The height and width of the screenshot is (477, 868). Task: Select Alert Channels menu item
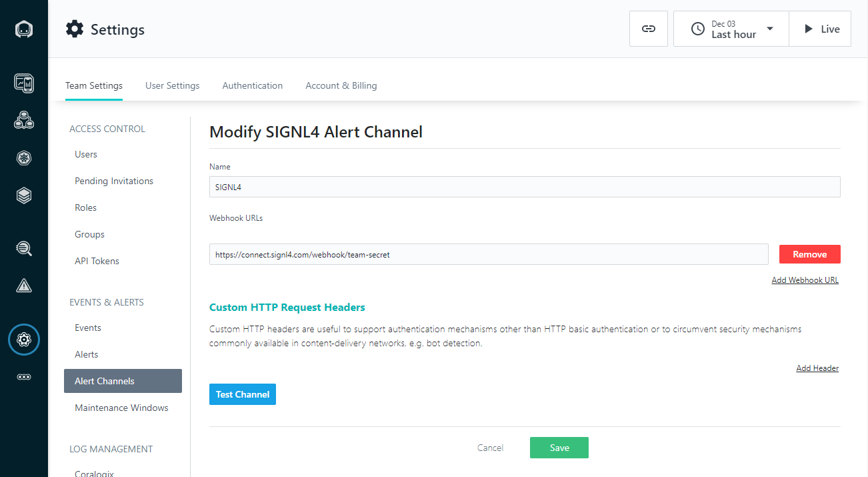(123, 381)
